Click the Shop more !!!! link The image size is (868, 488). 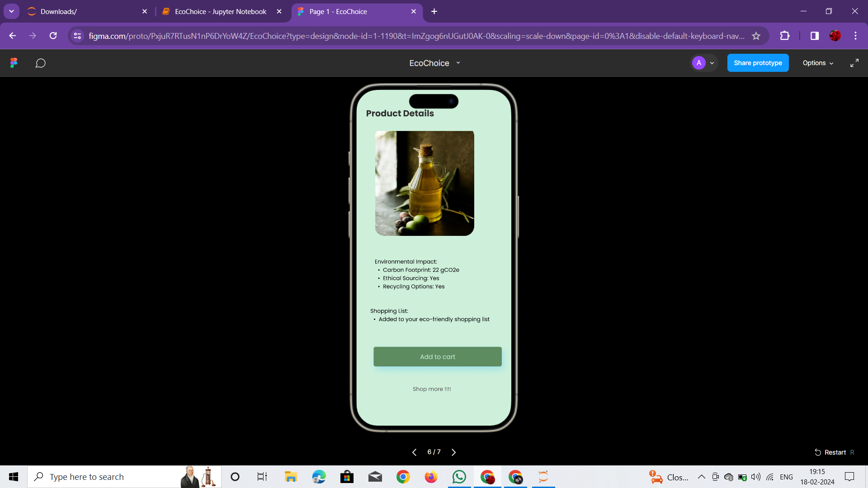pyautogui.click(x=432, y=389)
